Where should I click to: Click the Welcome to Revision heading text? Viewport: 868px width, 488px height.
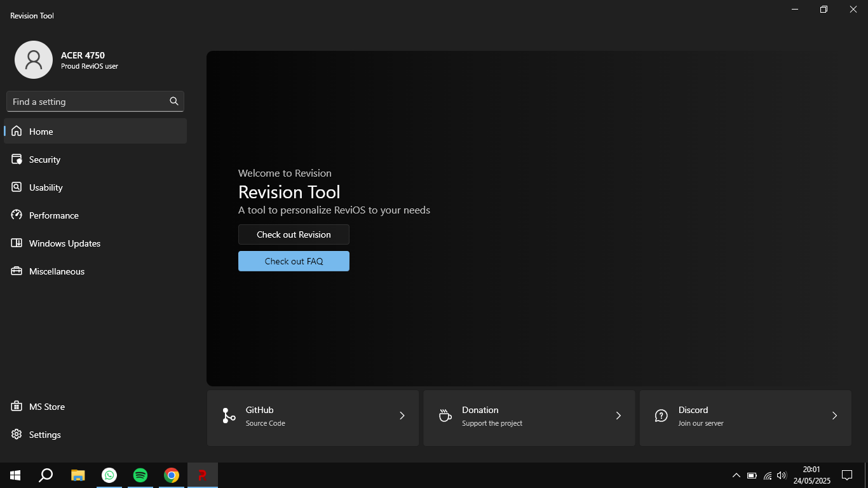[285, 173]
